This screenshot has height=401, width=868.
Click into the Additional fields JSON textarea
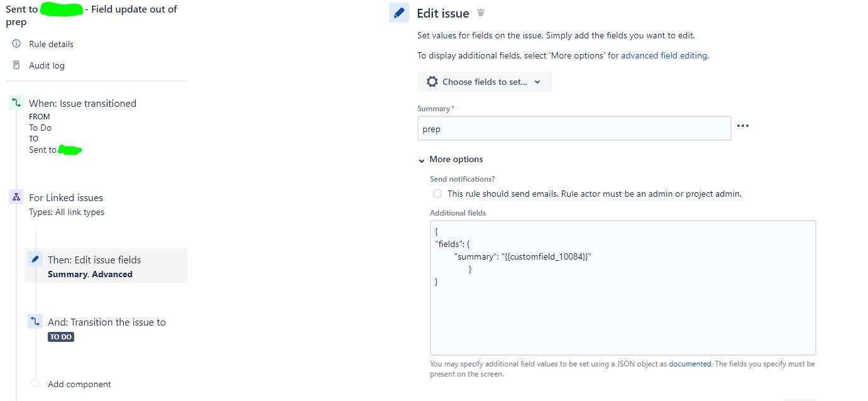pyautogui.click(x=623, y=288)
